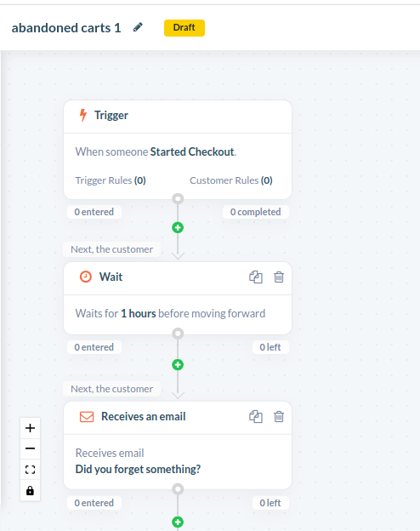Click the Wait card output connector
Viewport: 420px width, 531px height.
pos(178,334)
